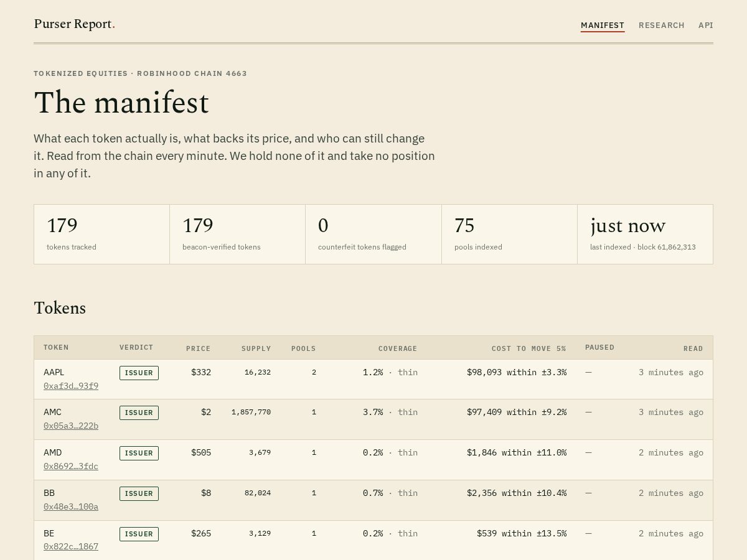Open BE contract address 0x822c…1867

pyautogui.click(x=71, y=546)
